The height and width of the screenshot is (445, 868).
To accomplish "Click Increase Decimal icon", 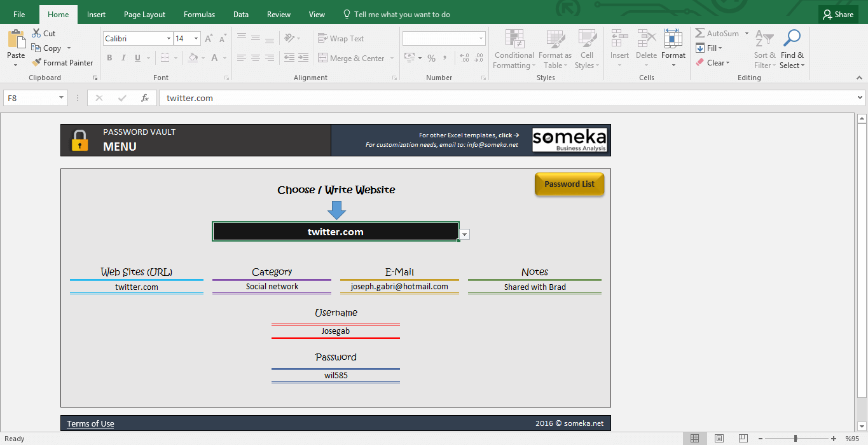I will 464,58.
